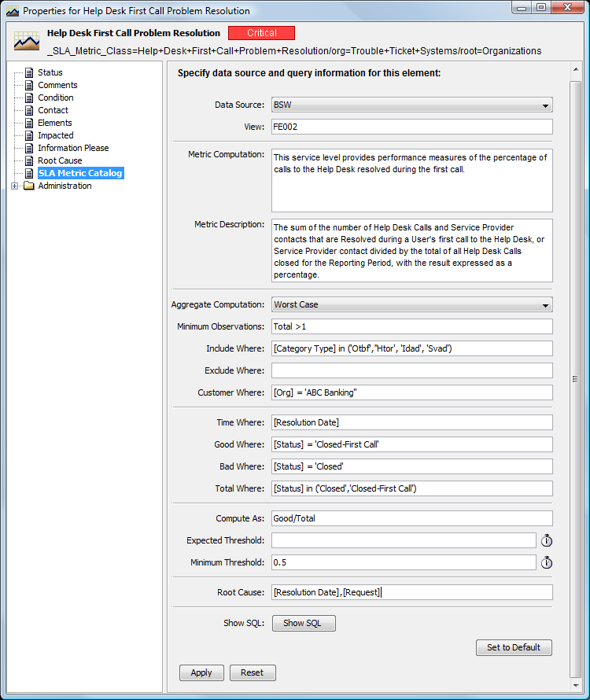Open the Data Source dropdown
The width and height of the screenshot is (590, 700).
[545, 105]
